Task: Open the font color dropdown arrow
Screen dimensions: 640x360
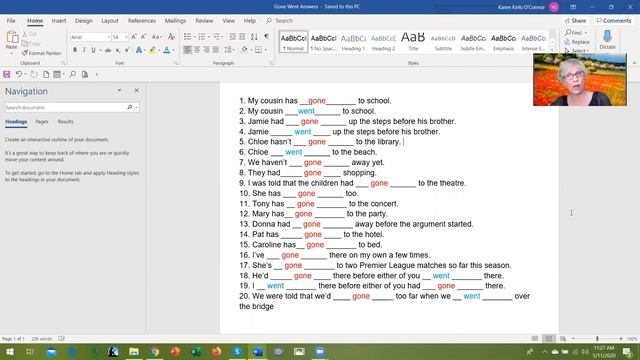Action: pyautogui.click(x=174, y=50)
